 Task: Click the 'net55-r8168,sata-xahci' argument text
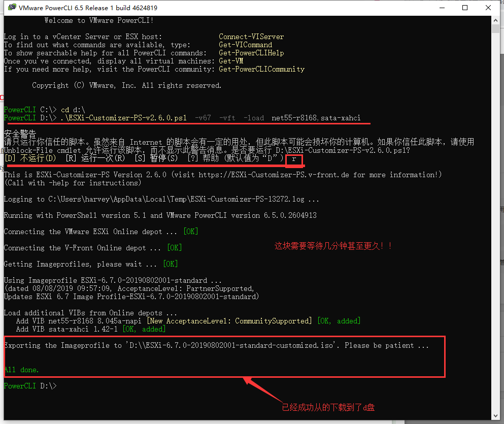tap(316, 118)
